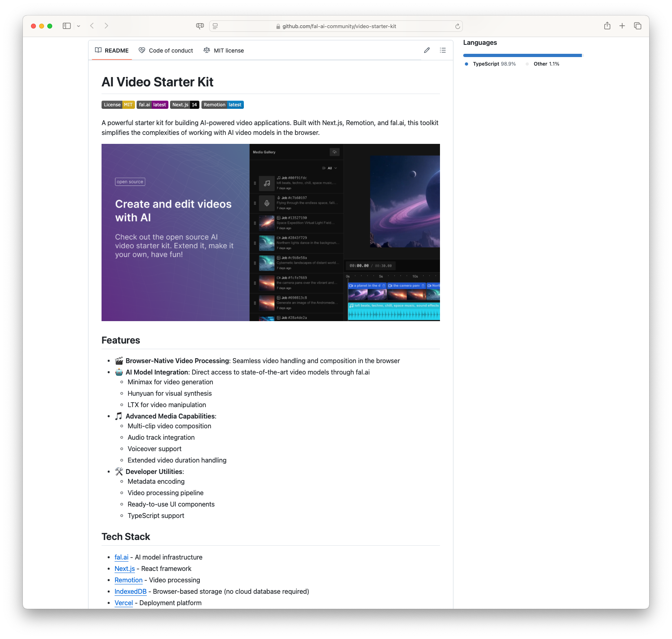672x639 pixels.
Task: Expand the sidebar dropdown chevron
Action: tap(79, 26)
